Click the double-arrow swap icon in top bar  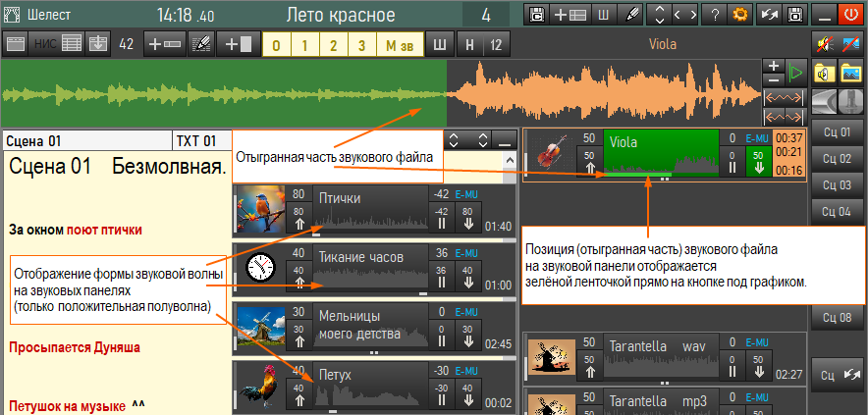point(769,15)
